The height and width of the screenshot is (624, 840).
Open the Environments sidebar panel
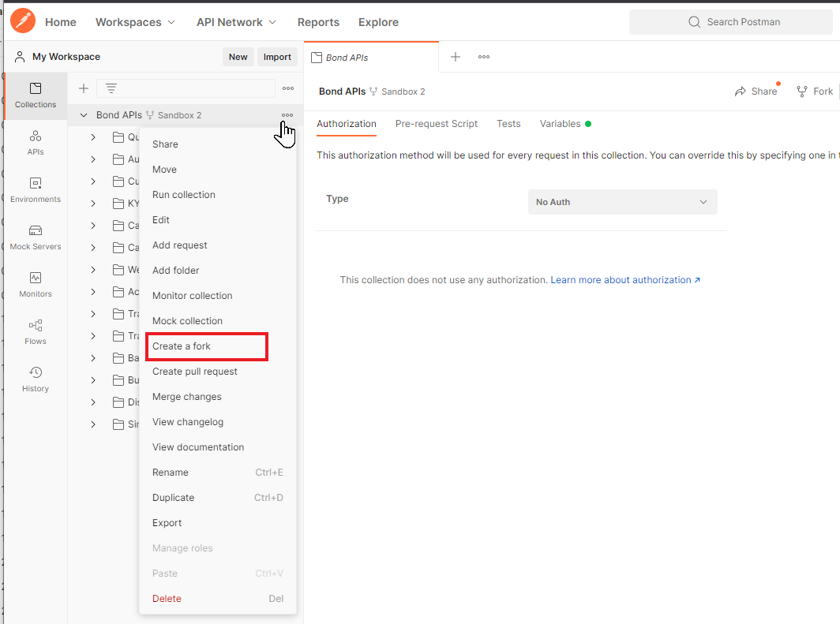click(36, 190)
